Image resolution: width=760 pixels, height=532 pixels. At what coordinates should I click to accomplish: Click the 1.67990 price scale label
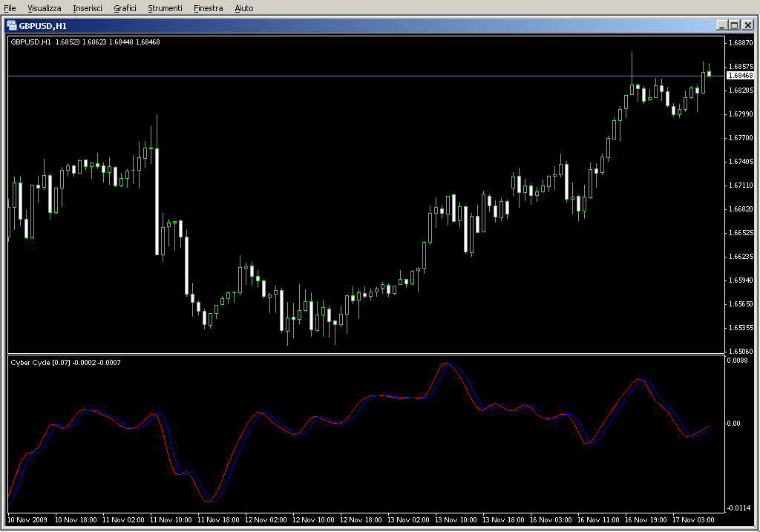pyautogui.click(x=741, y=114)
